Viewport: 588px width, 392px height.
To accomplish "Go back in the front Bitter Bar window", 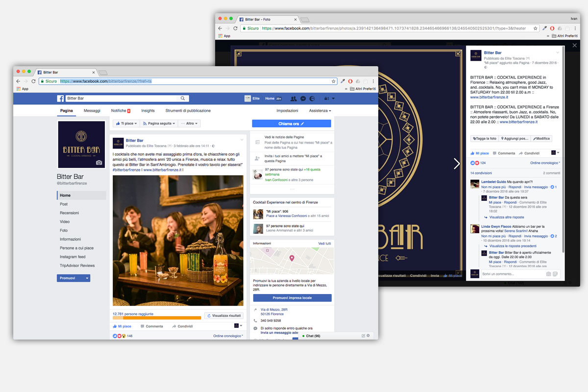I will coord(18,81).
